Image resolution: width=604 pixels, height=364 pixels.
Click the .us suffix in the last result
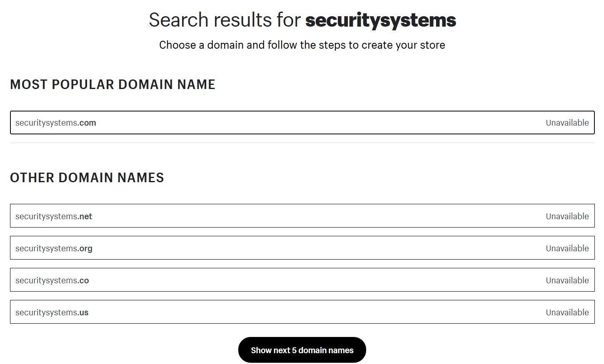84,312
